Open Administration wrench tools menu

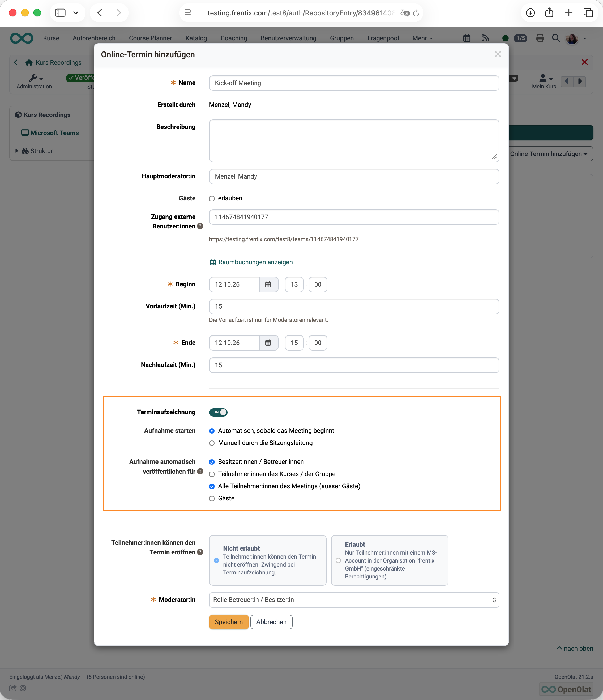pos(35,81)
